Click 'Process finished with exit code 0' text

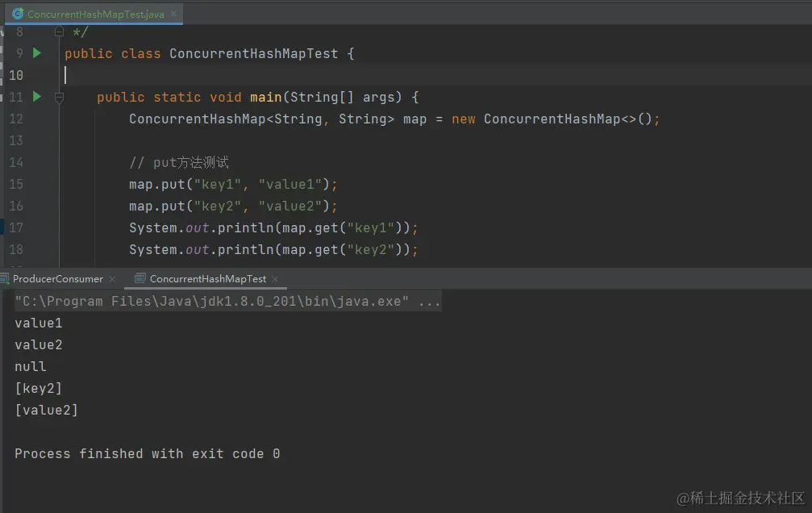148,454
